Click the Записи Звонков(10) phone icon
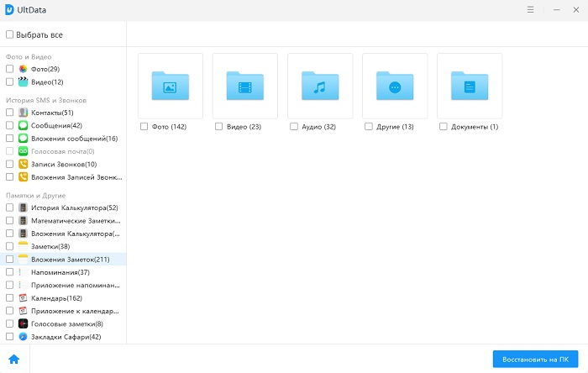 [x=24, y=164]
